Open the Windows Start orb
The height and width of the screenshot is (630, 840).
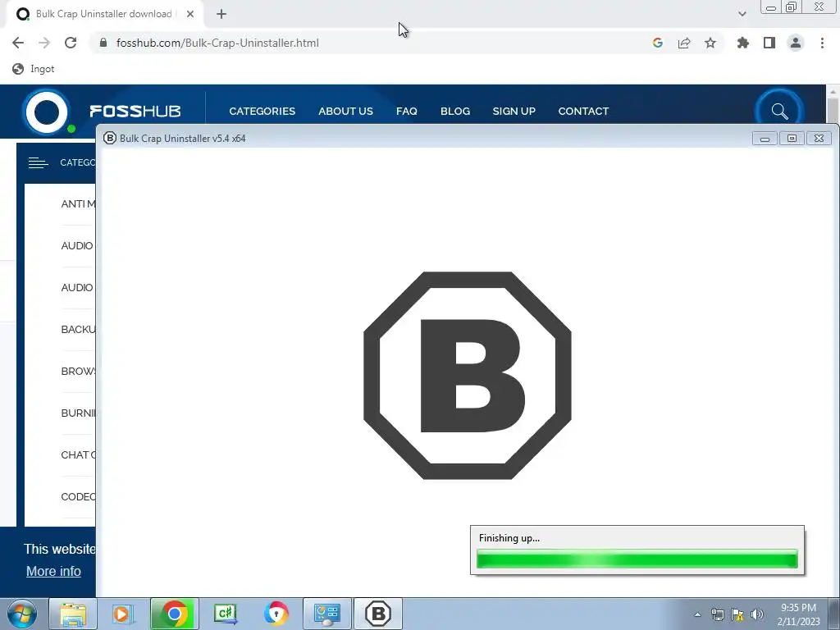tap(22, 614)
